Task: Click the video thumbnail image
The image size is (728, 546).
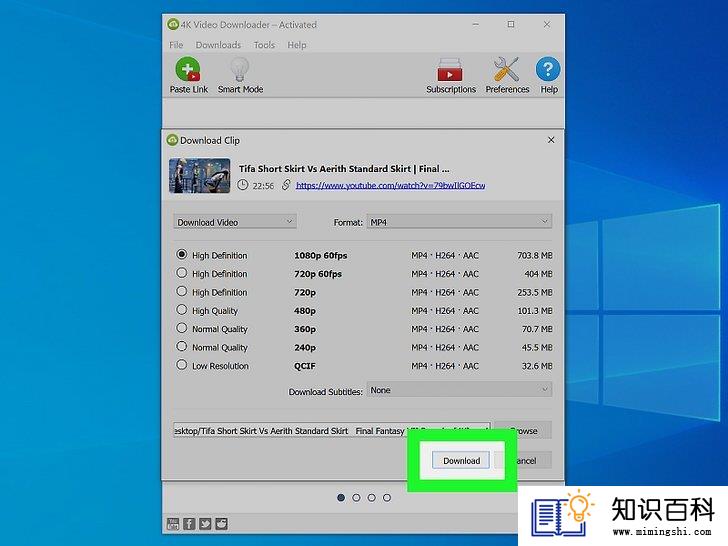Action: (200, 176)
